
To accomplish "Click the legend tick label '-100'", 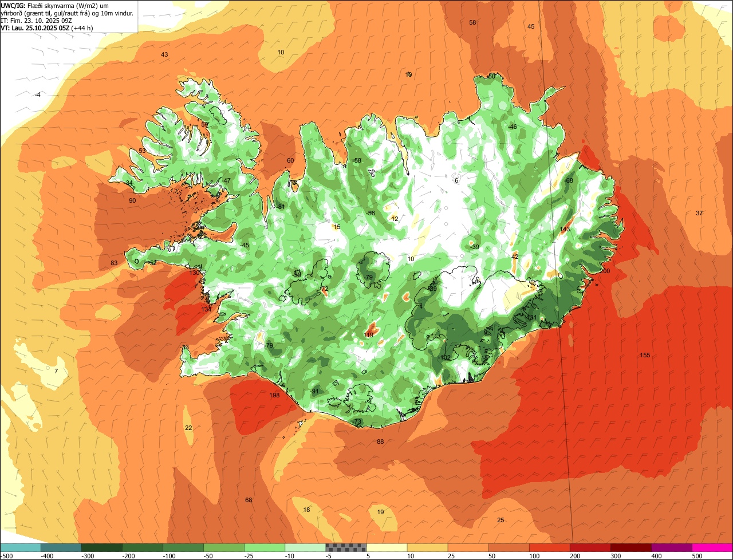I will 170,556.
